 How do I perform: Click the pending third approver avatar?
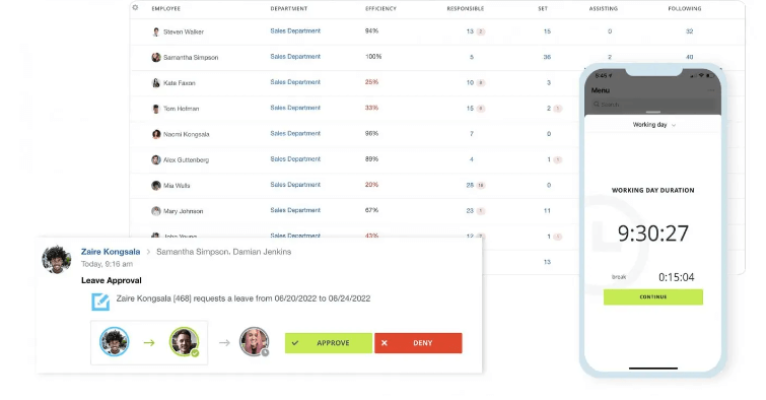coord(254,343)
